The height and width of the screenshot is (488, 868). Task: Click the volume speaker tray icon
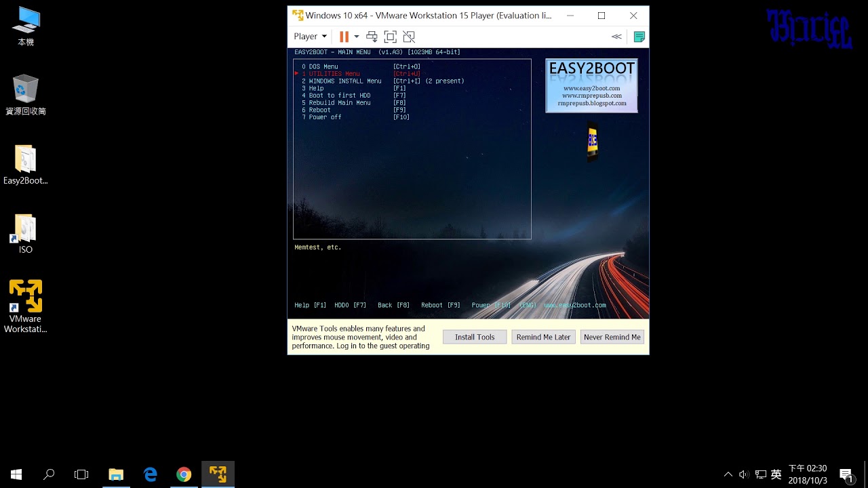(x=744, y=474)
